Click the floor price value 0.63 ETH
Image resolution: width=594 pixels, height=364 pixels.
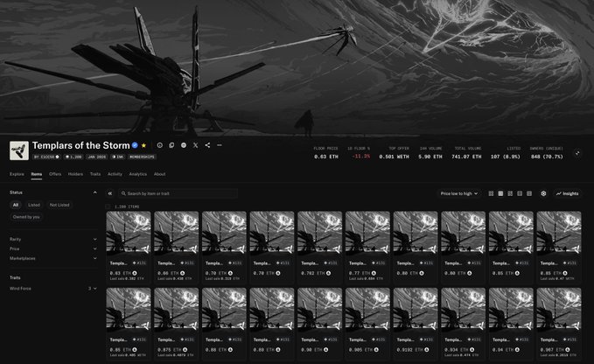point(326,157)
